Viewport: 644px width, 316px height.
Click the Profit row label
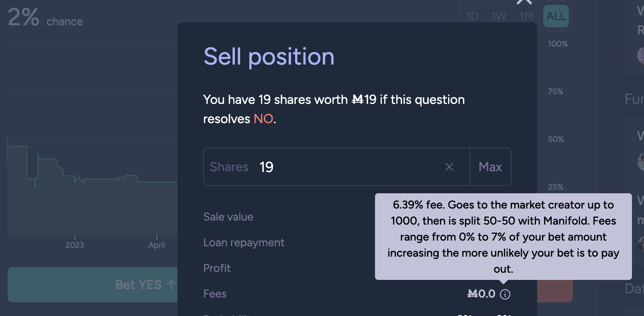click(x=217, y=268)
